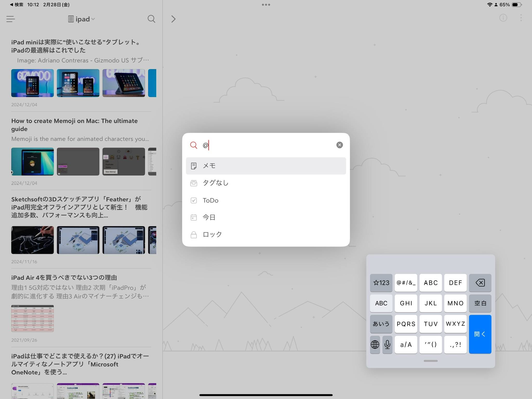
Task: Tap the PQRS keyboard key
Action: pos(406,324)
